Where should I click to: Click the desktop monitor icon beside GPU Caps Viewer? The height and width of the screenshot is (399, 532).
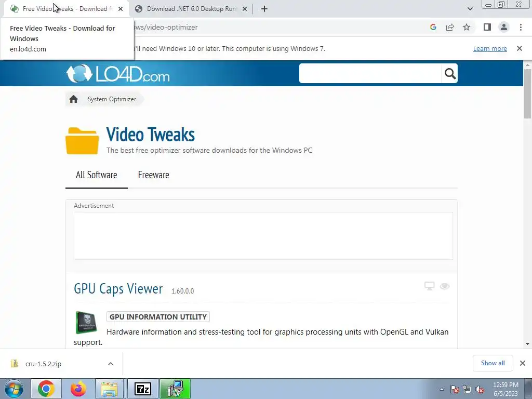pos(430,286)
